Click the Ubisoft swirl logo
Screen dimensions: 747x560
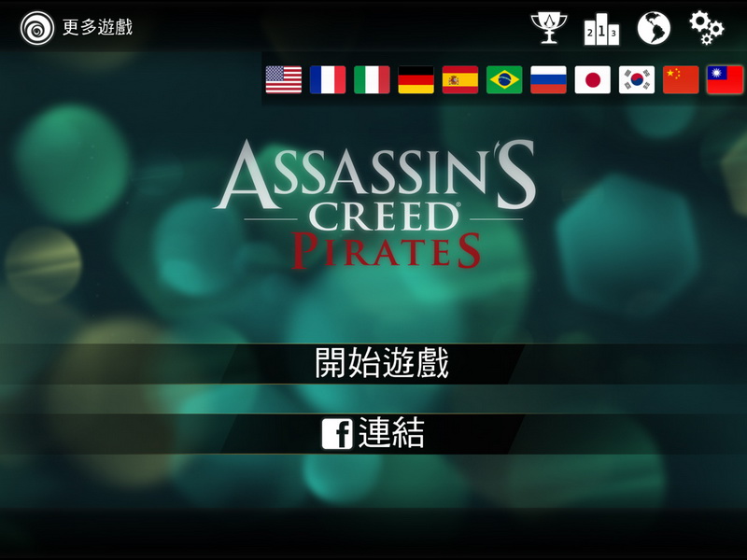(37, 28)
